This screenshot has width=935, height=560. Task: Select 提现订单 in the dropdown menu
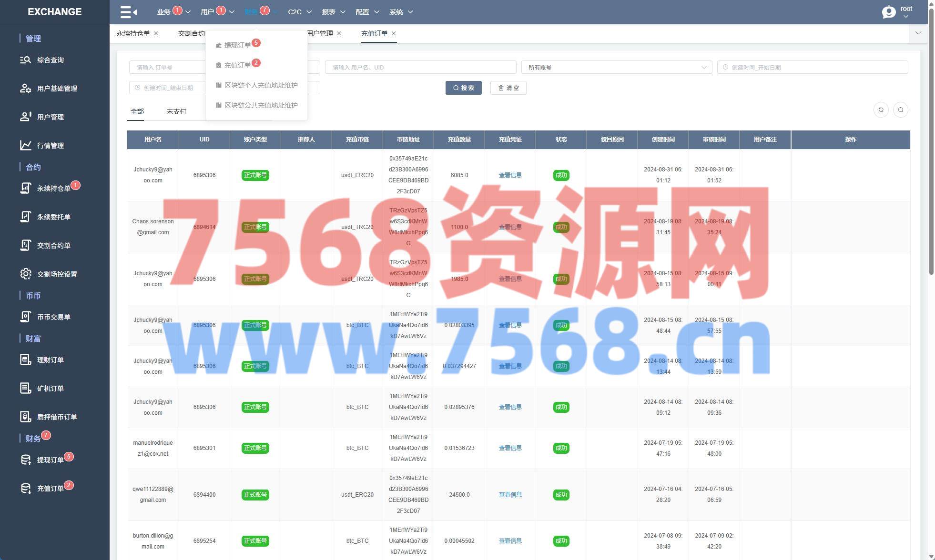237,45
